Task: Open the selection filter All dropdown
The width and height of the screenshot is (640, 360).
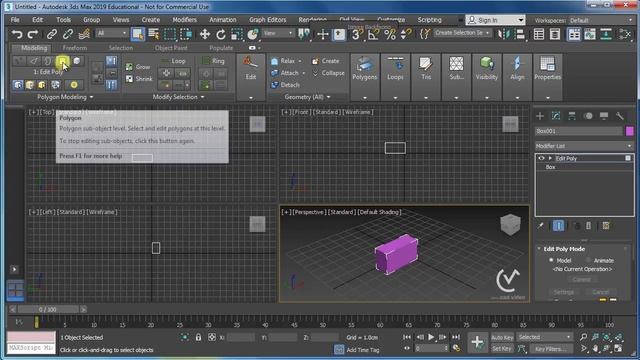Action: pyautogui.click(x=111, y=33)
